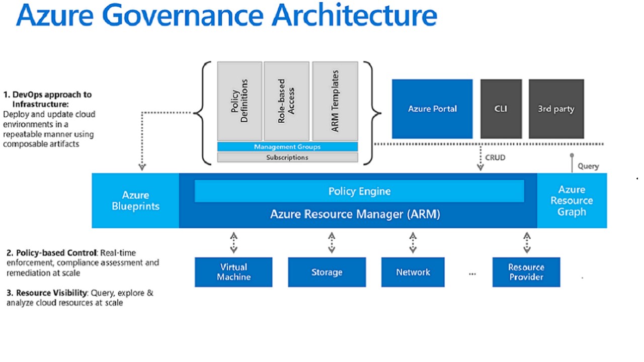644x362 pixels.
Task: Click the 3rd party box
Action: [x=556, y=109]
